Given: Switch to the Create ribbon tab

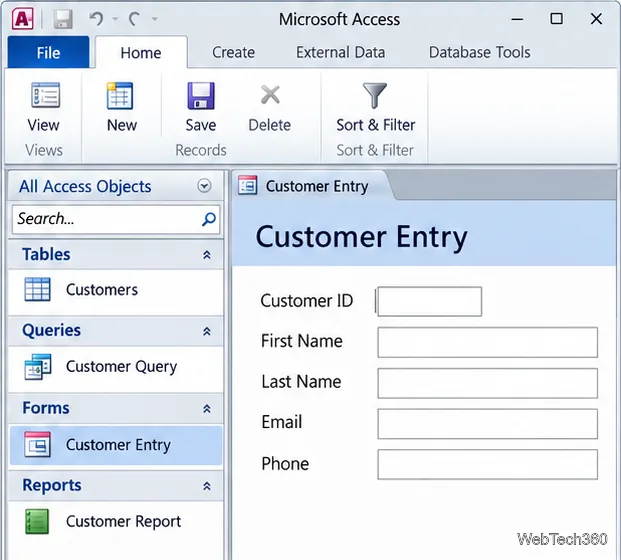Looking at the screenshot, I should 233,52.
